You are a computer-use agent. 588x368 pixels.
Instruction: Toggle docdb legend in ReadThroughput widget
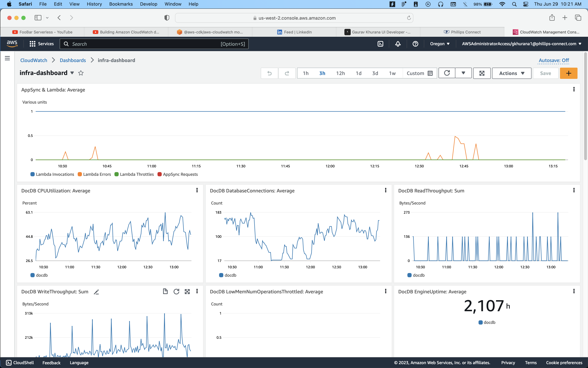click(x=416, y=275)
